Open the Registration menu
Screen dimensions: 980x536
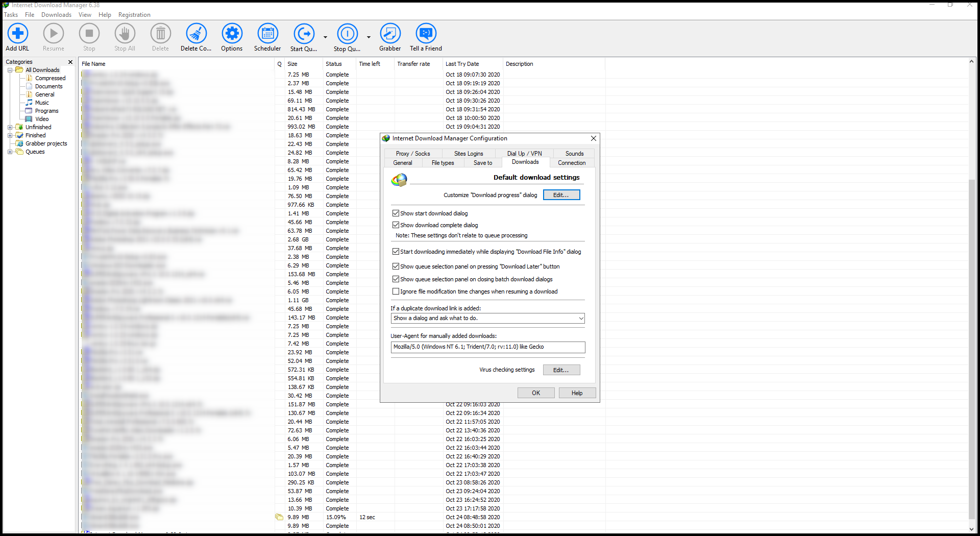pos(134,15)
